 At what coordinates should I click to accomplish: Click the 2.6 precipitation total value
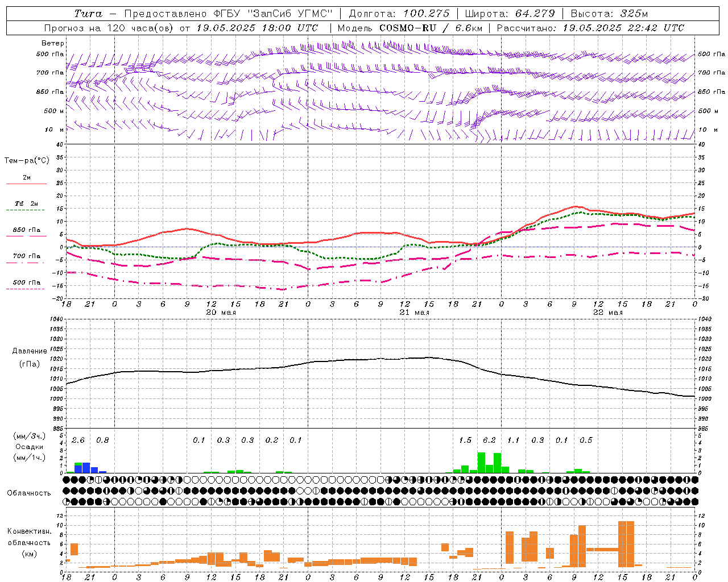pos(78,440)
